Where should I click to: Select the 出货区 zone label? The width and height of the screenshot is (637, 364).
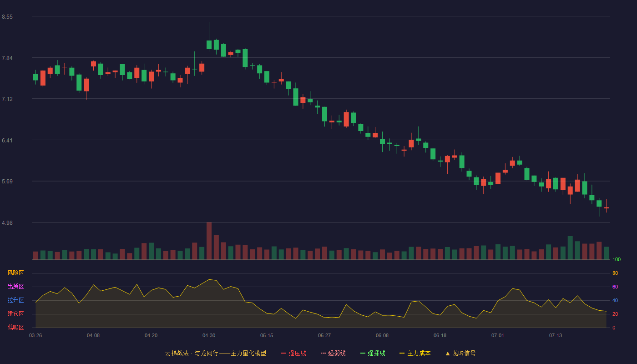tap(15, 287)
